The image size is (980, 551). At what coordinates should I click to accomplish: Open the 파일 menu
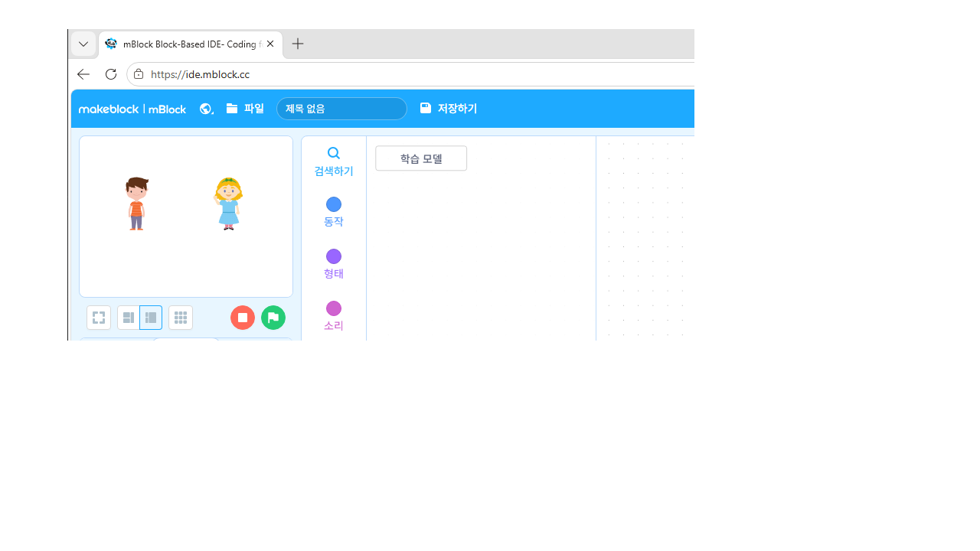(245, 109)
